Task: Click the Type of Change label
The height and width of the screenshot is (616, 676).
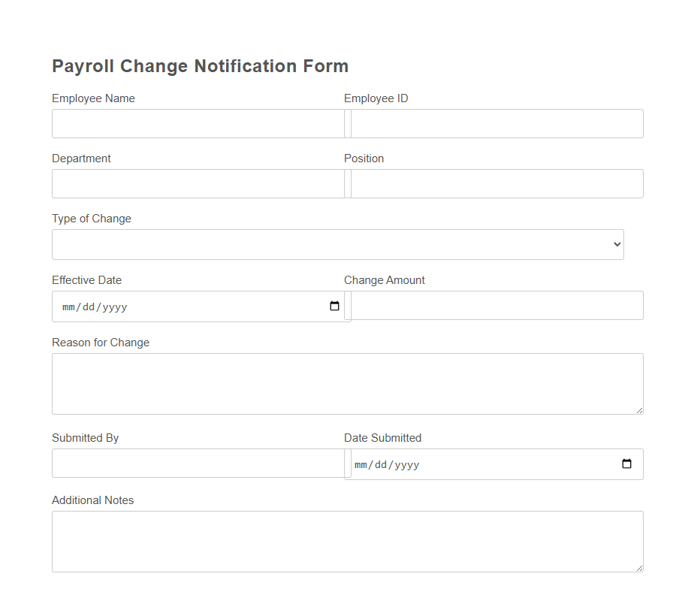Action: pyautogui.click(x=91, y=219)
